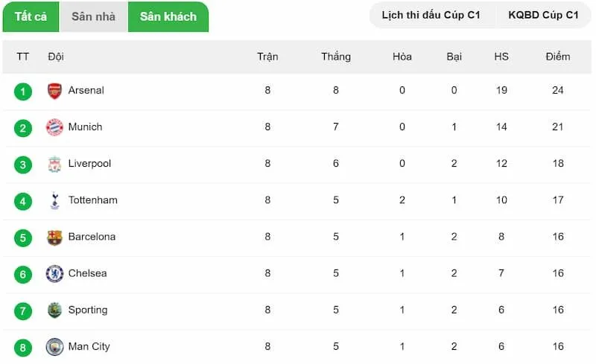Viewport: 596px width, 364px height.
Task: Click the Sporting club logo
Action: tap(54, 310)
